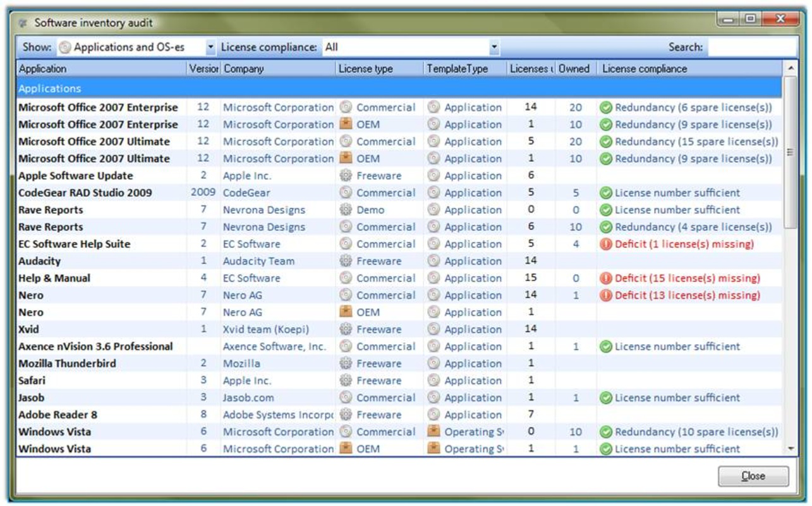Viewport: 812px width, 506px height.
Task: Click the Software inventory audit title bar icon
Action: 23,23
